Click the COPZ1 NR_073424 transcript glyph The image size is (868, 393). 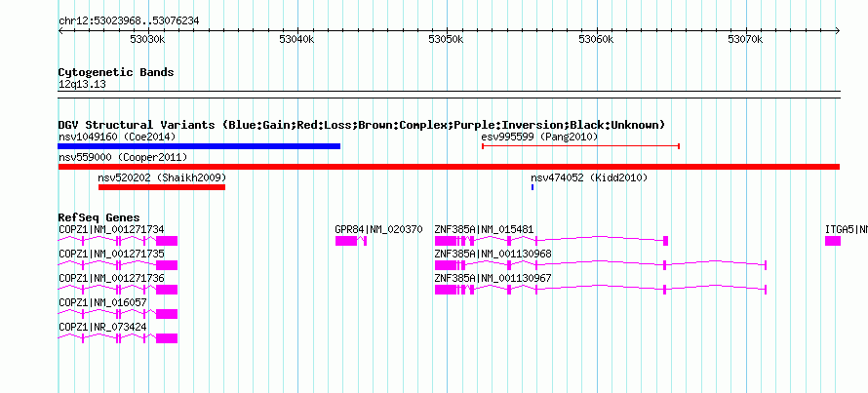click(x=118, y=338)
